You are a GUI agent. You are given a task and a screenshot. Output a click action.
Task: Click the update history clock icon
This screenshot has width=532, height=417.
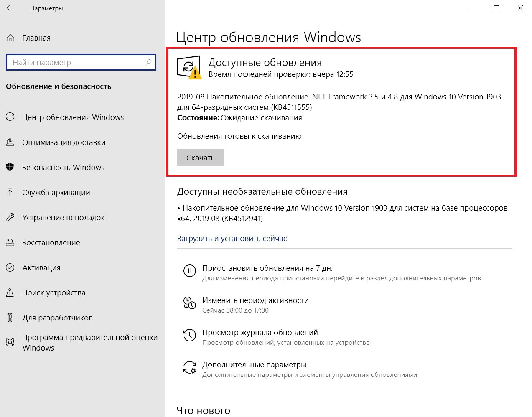(x=190, y=335)
